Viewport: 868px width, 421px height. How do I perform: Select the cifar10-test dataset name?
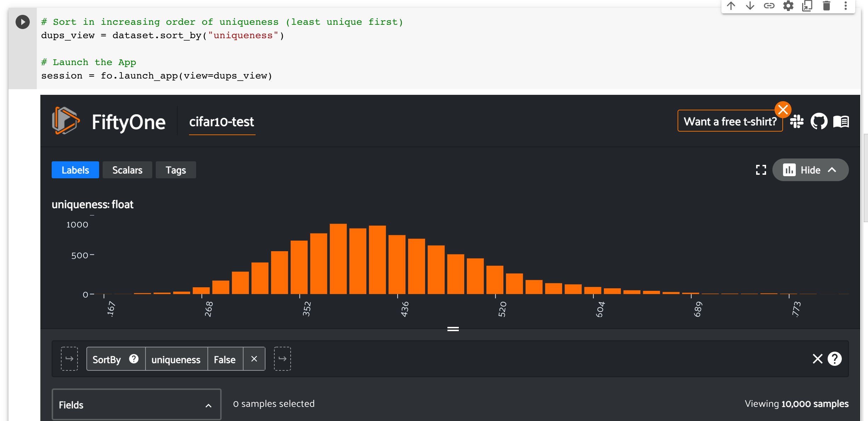[222, 122]
